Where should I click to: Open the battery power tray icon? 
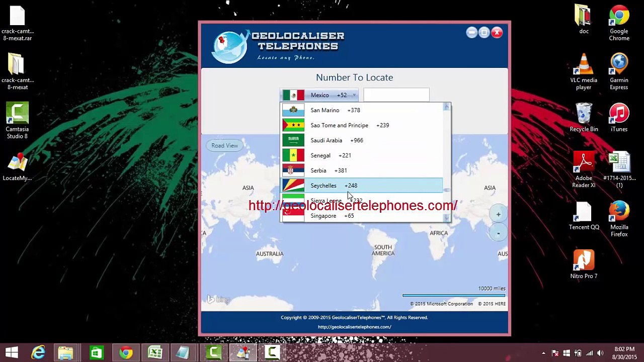(578, 353)
